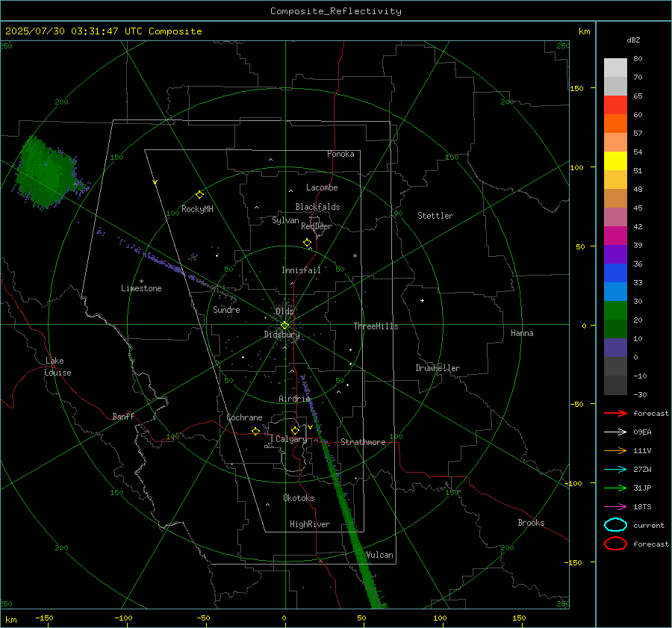
Task: Select the blue 33-36 dBZ color swatch
Action: pyautogui.click(x=615, y=273)
